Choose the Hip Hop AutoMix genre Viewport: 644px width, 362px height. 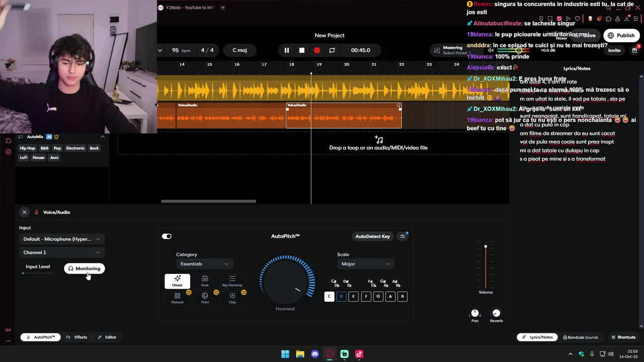point(28,148)
